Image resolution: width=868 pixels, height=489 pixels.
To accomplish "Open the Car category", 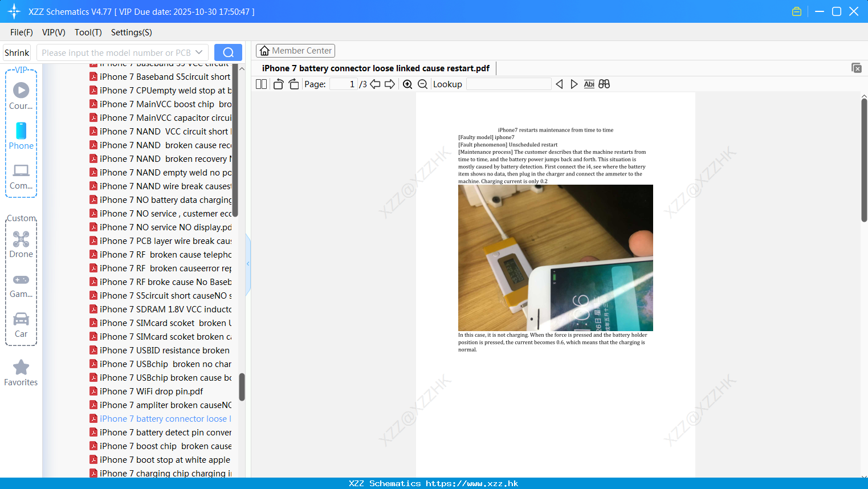I will click(21, 325).
